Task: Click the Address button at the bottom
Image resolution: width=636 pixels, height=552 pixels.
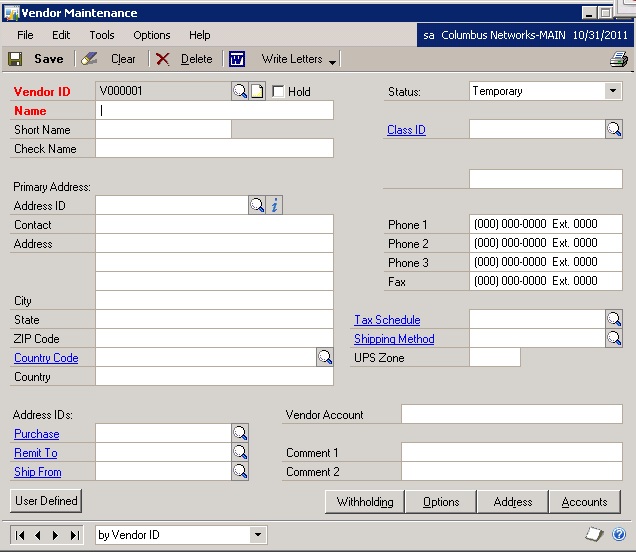Action: click(513, 502)
